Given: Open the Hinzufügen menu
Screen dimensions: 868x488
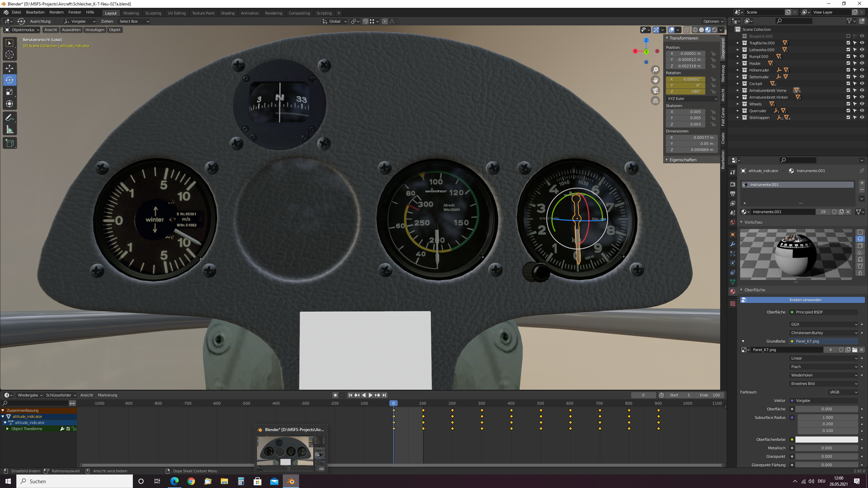Looking at the screenshot, I should [x=95, y=30].
